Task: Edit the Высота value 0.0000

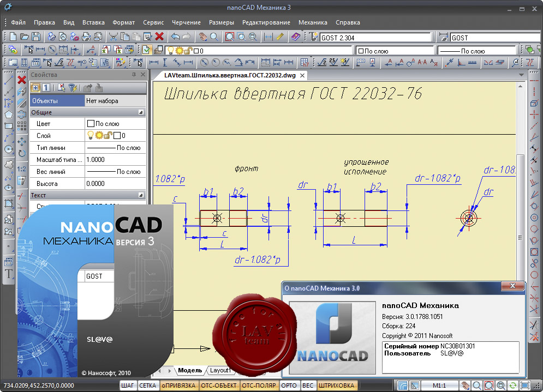Action: click(115, 184)
